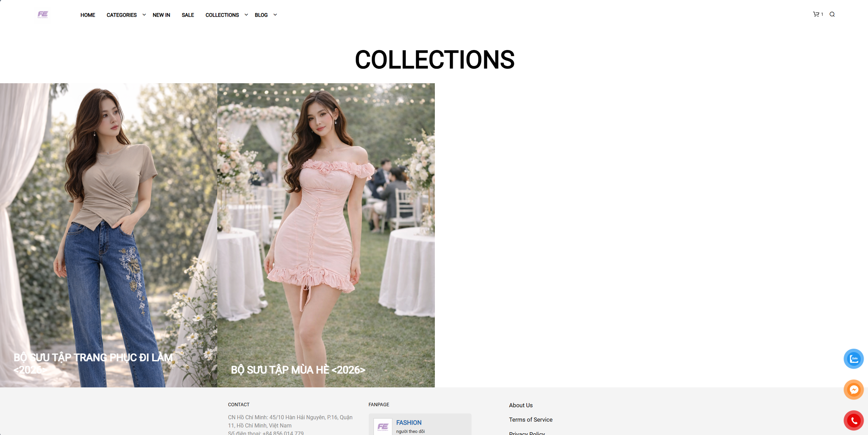Open the Sale menu item

tap(188, 15)
